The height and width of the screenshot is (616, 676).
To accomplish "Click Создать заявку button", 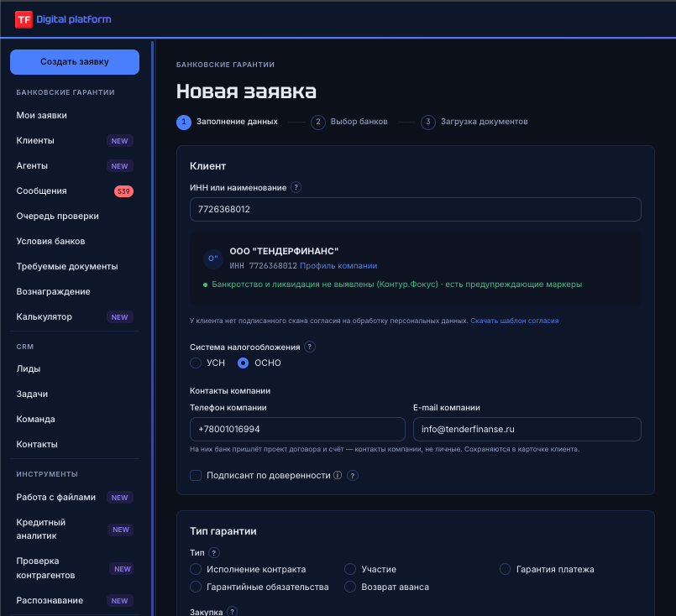I will [75, 62].
